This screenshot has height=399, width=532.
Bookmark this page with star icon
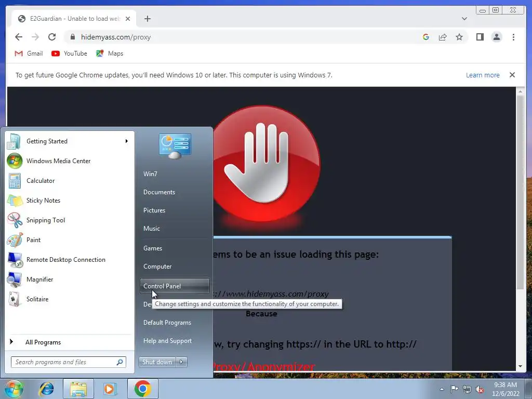(x=459, y=37)
